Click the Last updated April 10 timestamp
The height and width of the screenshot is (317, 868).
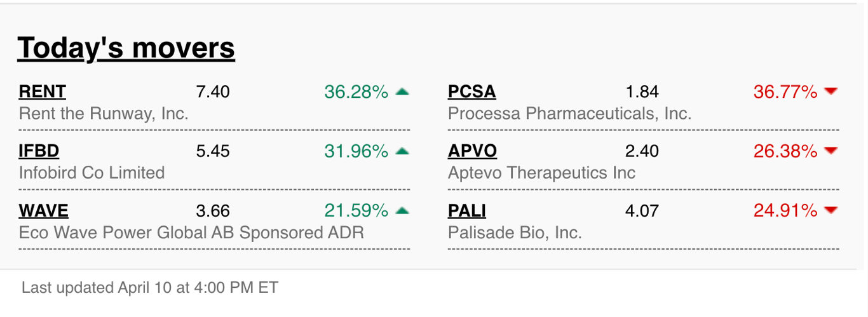150,288
